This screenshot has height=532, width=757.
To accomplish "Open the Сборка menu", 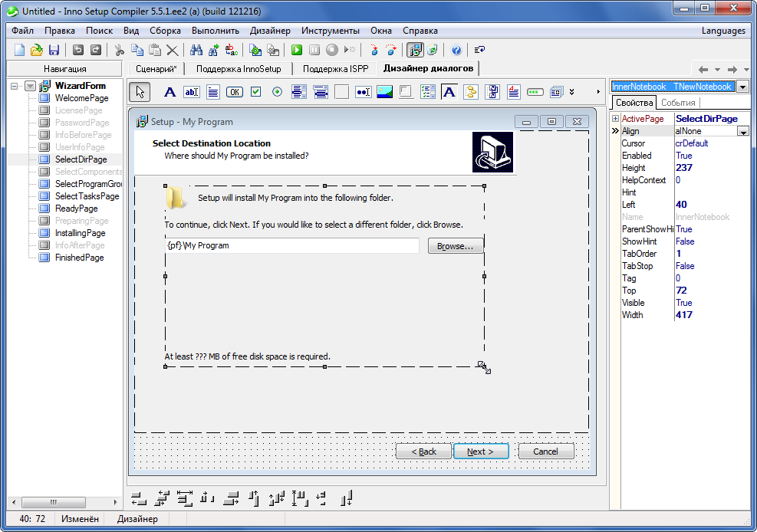I will tap(165, 31).
